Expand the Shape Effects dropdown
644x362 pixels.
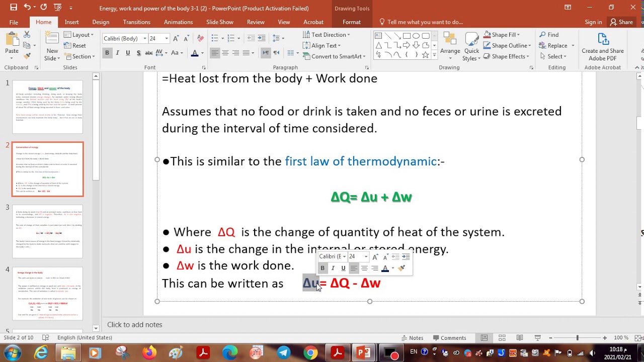507,56
